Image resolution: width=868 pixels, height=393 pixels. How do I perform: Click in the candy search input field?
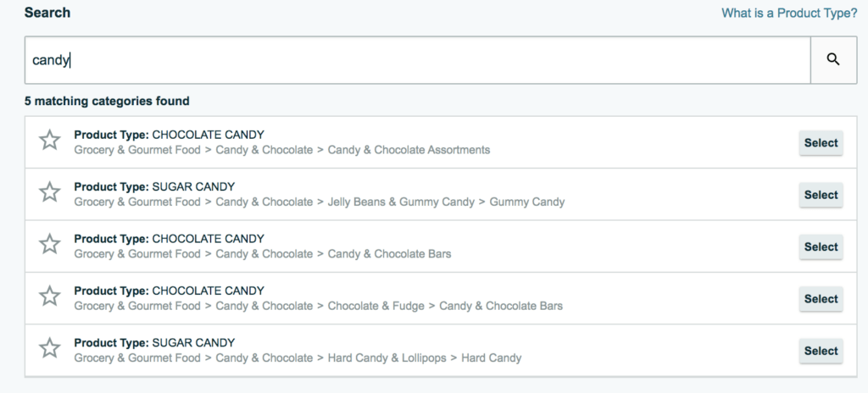(x=417, y=60)
